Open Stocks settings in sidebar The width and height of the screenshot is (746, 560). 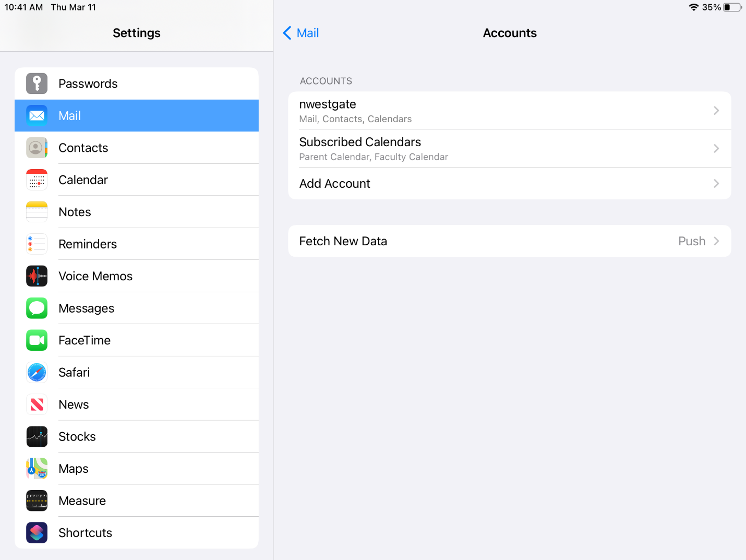tap(137, 436)
